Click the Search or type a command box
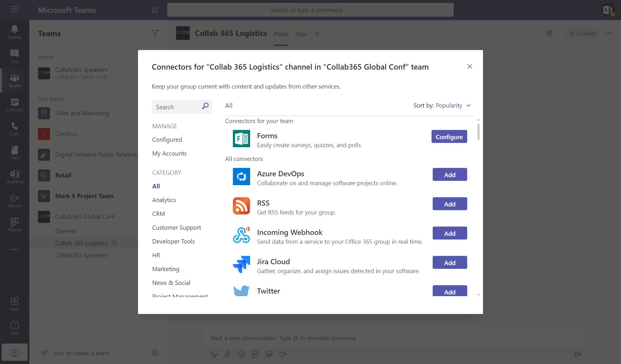The width and height of the screenshot is (621, 364). (x=310, y=10)
